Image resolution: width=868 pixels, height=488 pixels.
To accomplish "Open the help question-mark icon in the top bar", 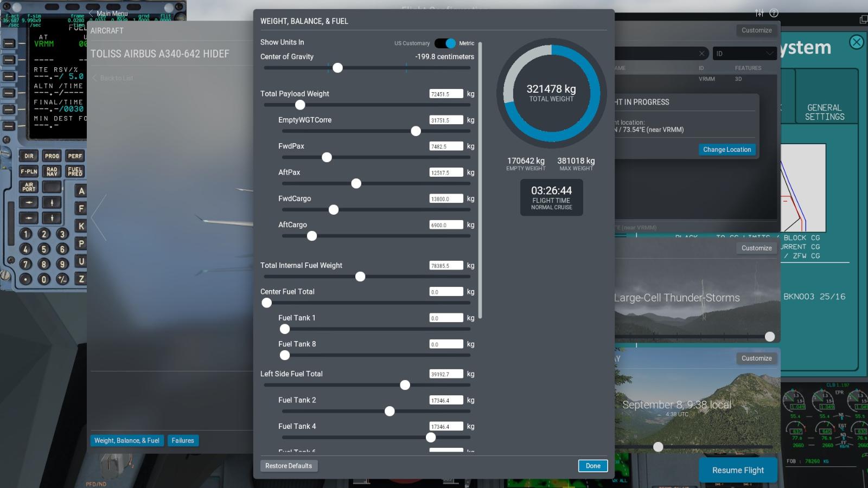I will click(774, 13).
